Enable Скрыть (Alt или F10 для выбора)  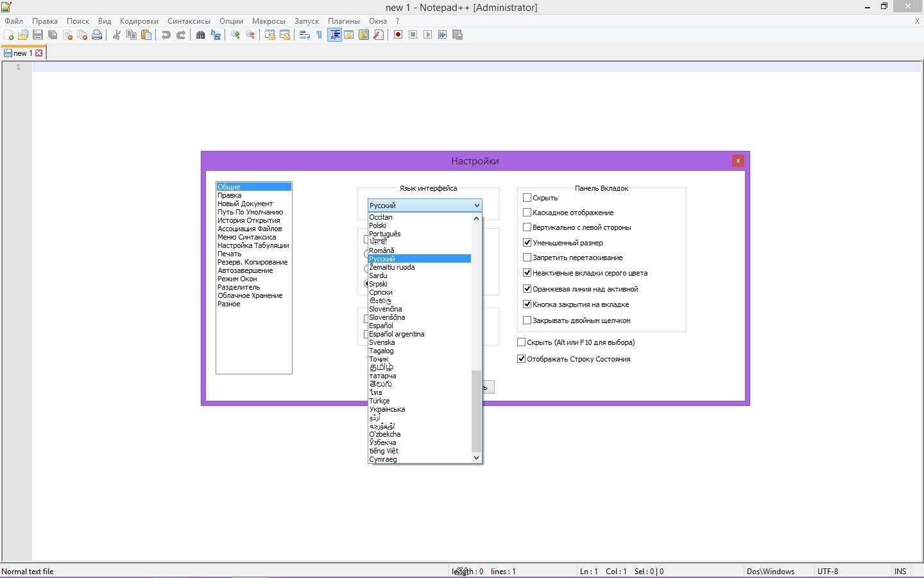[522, 342]
